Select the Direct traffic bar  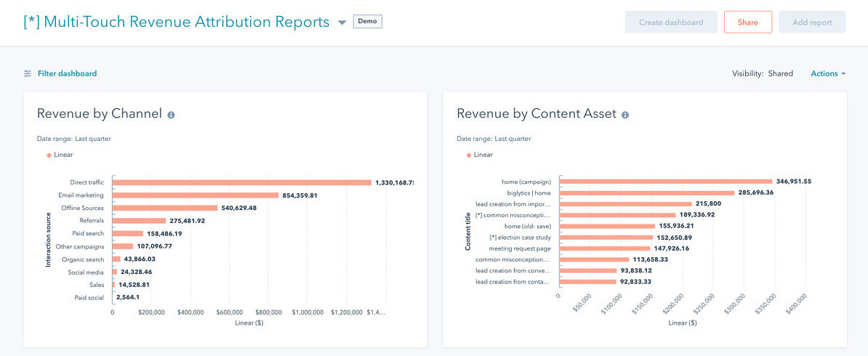tap(241, 182)
